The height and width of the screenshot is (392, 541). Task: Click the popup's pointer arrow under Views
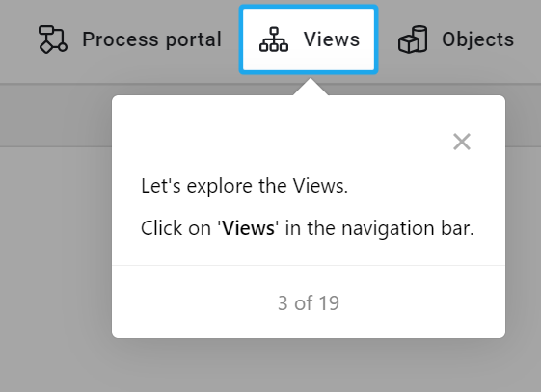[x=311, y=87]
